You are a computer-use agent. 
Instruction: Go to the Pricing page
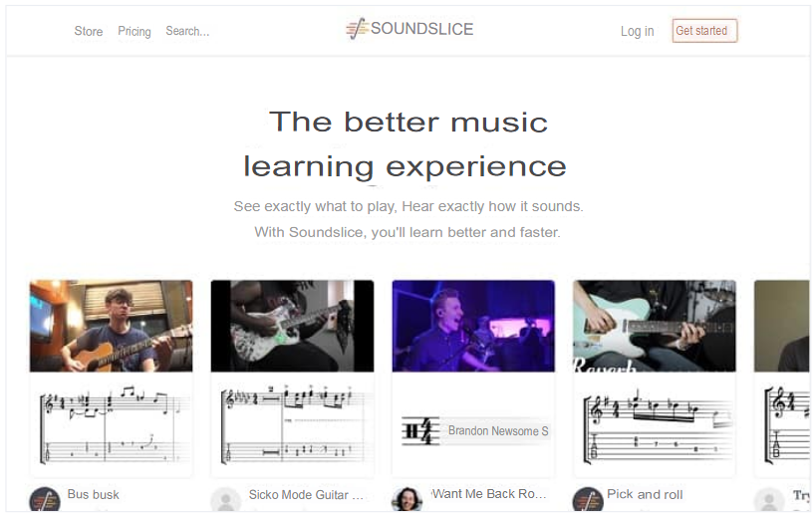coord(135,31)
